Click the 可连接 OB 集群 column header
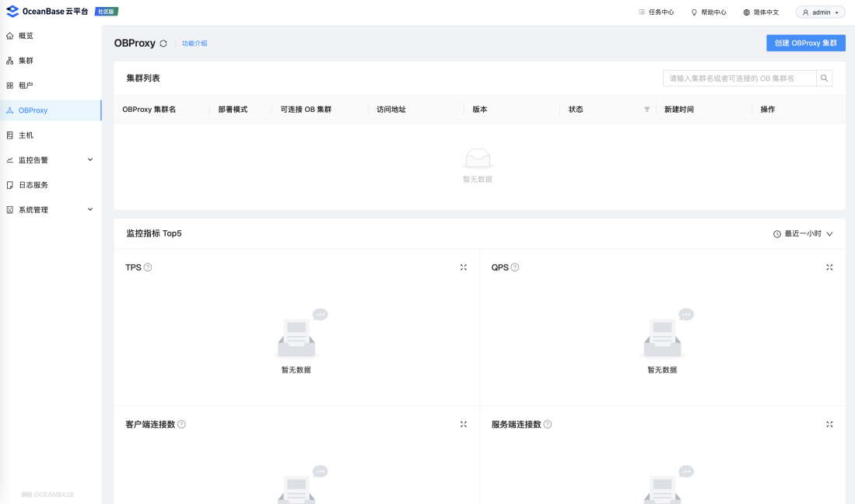855x504 pixels. 306,110
